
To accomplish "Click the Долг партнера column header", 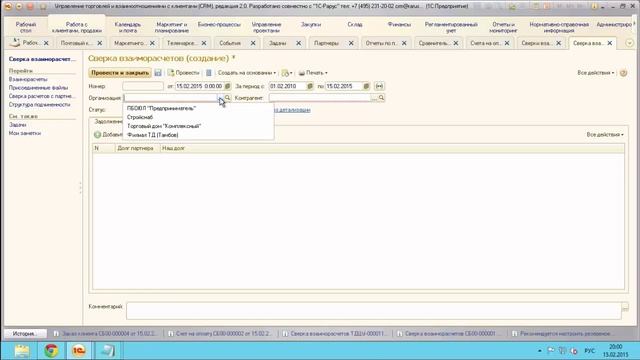I will pos(136,148).
